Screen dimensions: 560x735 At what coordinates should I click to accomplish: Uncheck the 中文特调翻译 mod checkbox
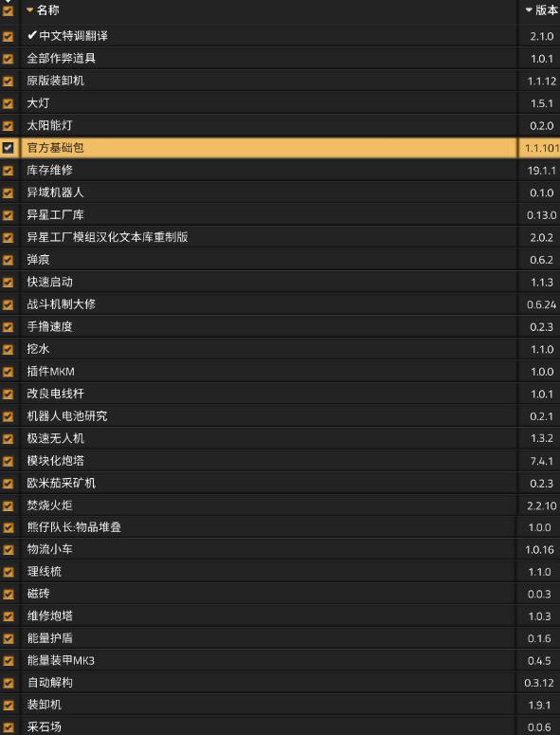pyautogui.click(x=8, y=36)
